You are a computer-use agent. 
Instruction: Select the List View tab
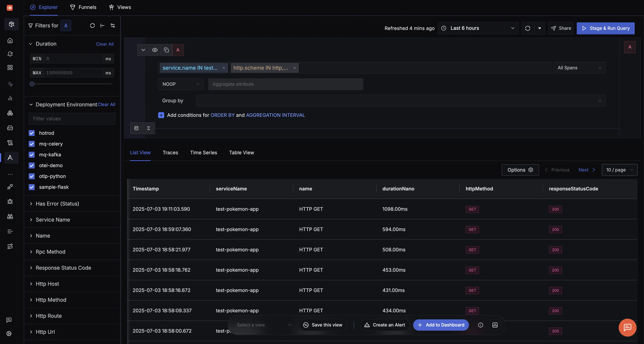[140, 152]
